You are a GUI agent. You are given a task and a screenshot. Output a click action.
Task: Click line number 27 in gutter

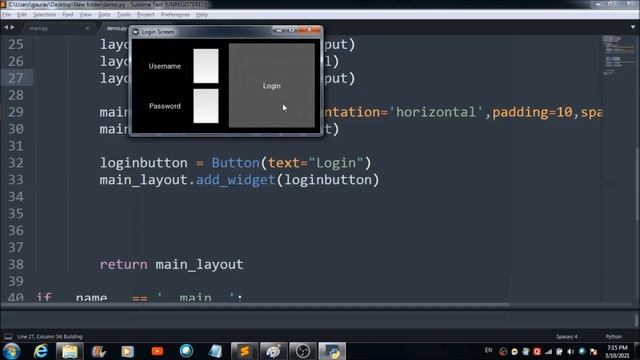(x=16, y=78)
